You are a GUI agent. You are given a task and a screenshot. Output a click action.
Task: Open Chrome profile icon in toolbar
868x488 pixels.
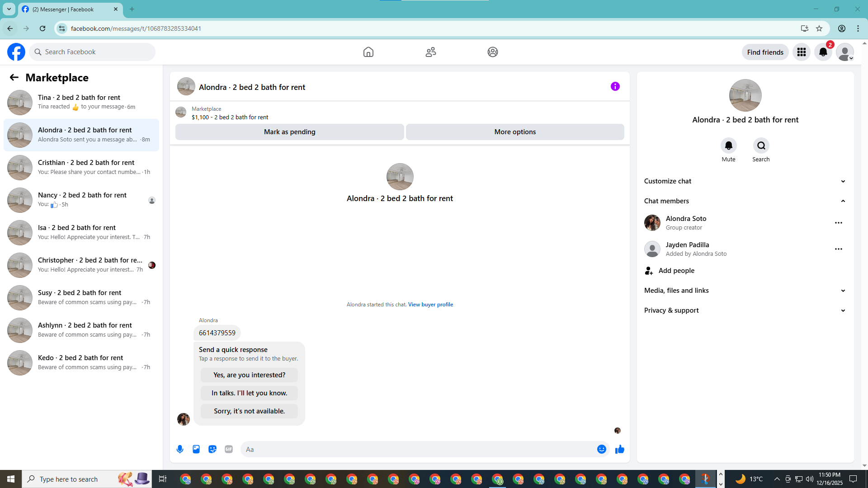tap(842, 28)
